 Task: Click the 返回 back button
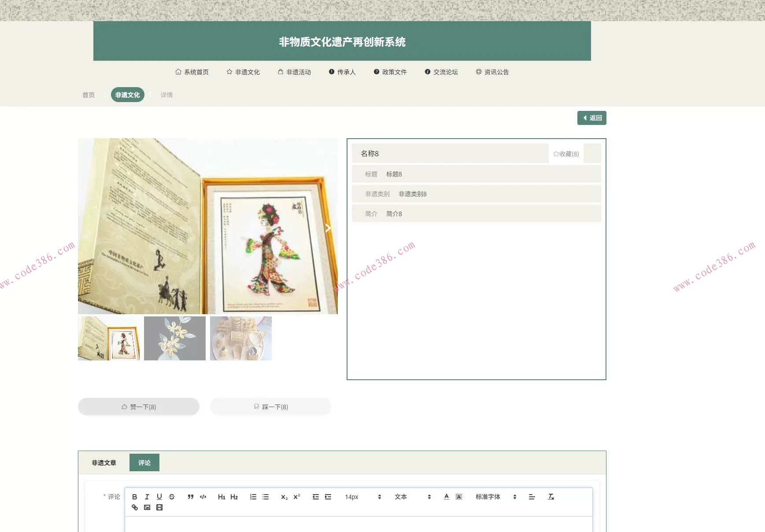[592, 118]
